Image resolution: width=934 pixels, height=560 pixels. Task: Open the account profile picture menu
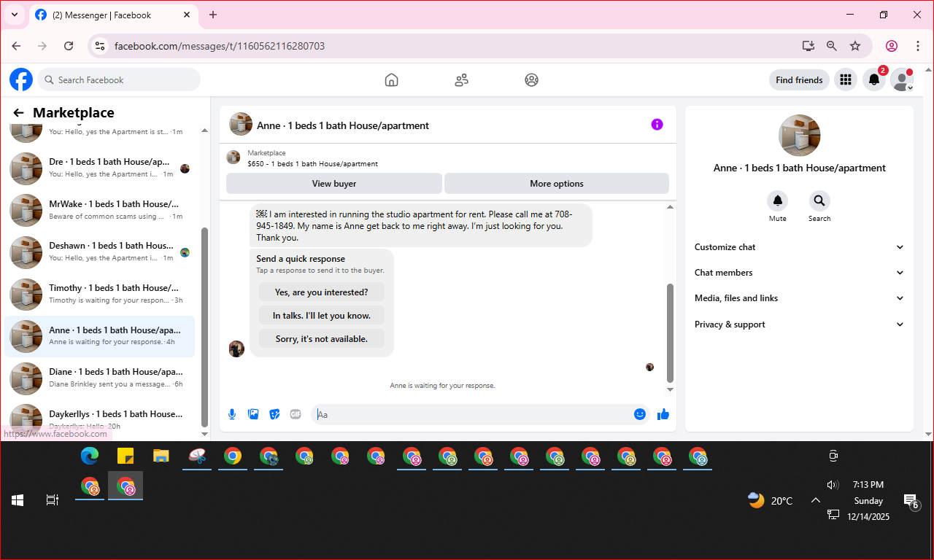click(902, 80)
